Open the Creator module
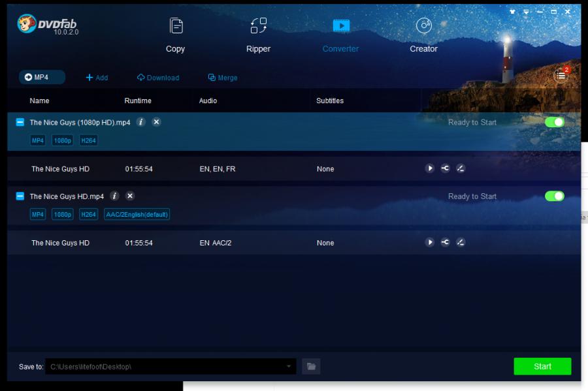 424,35
